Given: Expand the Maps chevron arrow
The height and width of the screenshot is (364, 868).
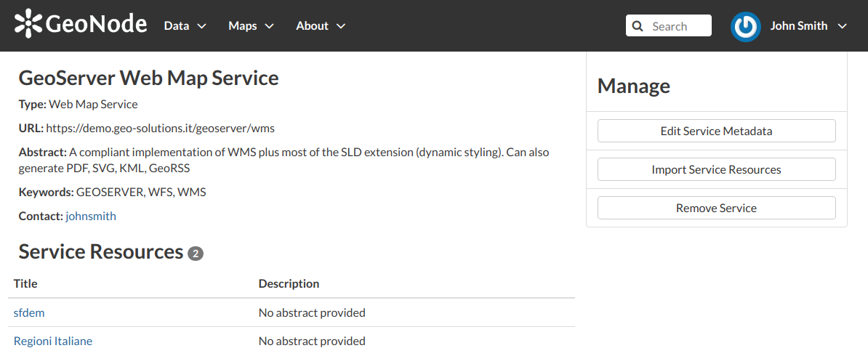Looking at the screenshot, I should [268, 26].
